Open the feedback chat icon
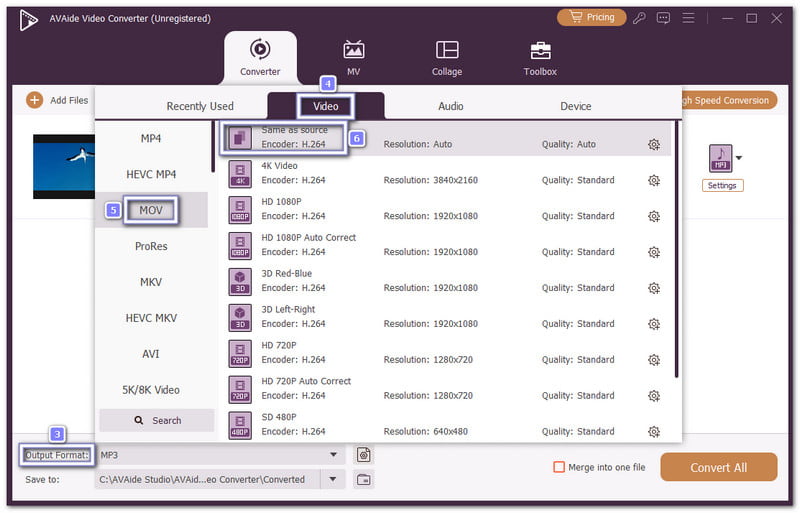800x513 pixels. [x=663, y=18]
